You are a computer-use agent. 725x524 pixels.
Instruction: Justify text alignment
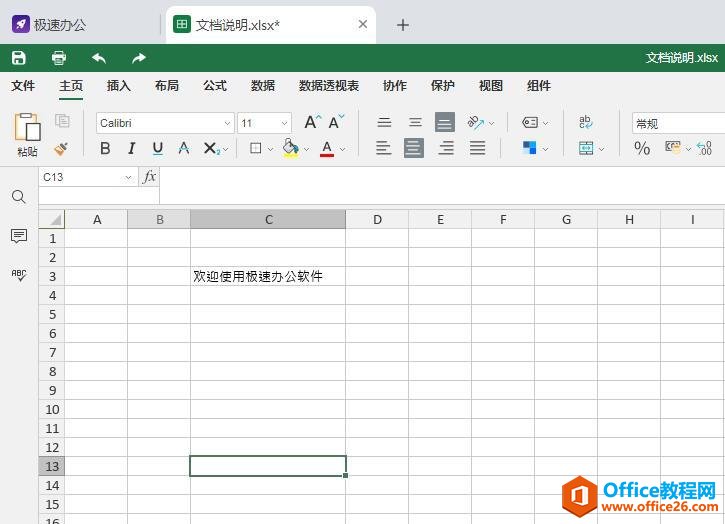(477, 148)
